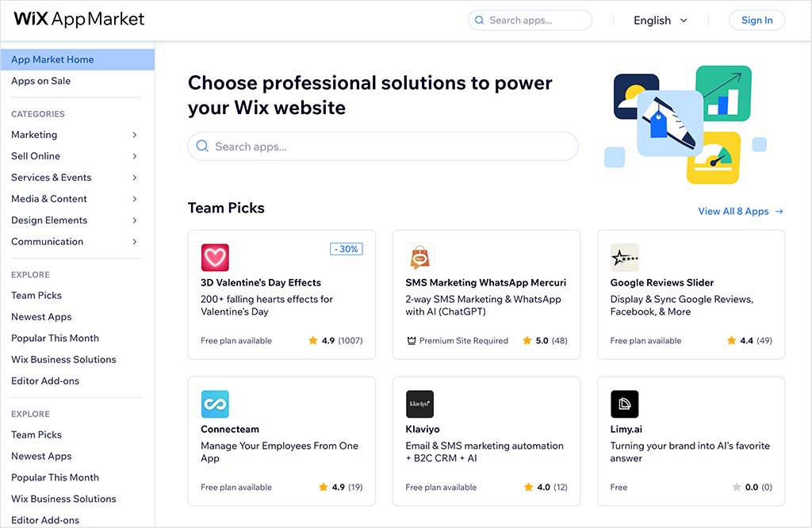The image size is (812, 528).
Task: Click the Wix App Market logo
Action: (78, 19)
